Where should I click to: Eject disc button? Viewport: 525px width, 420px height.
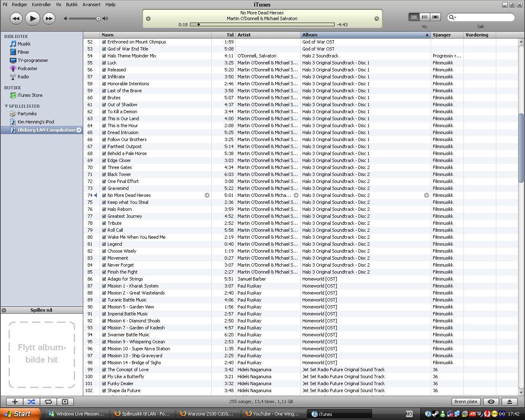point(509,402)
